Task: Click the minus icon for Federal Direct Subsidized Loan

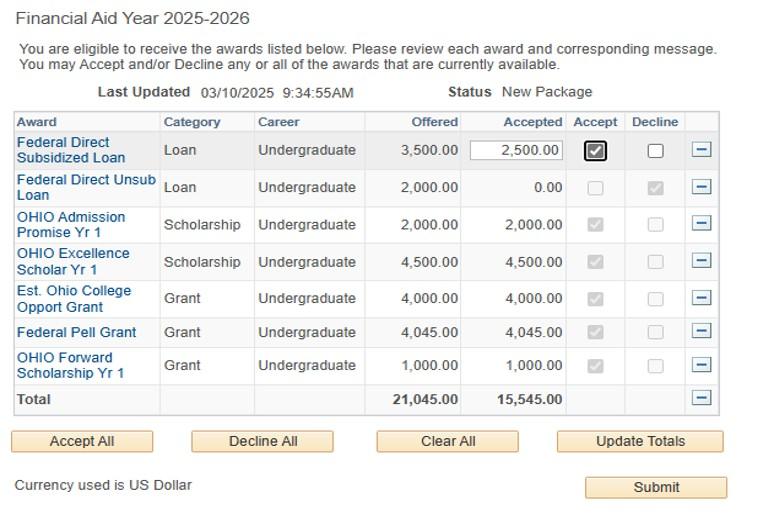Action: click(x=702, y=150)
